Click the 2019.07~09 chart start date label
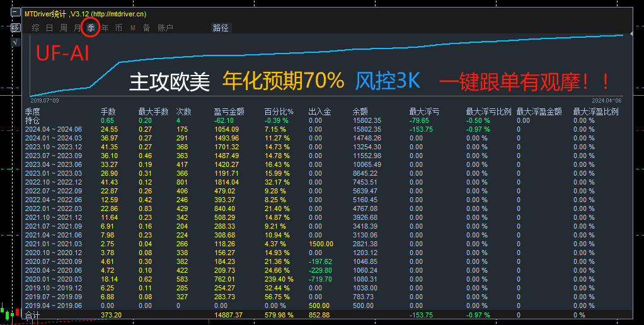 [45, 101]
